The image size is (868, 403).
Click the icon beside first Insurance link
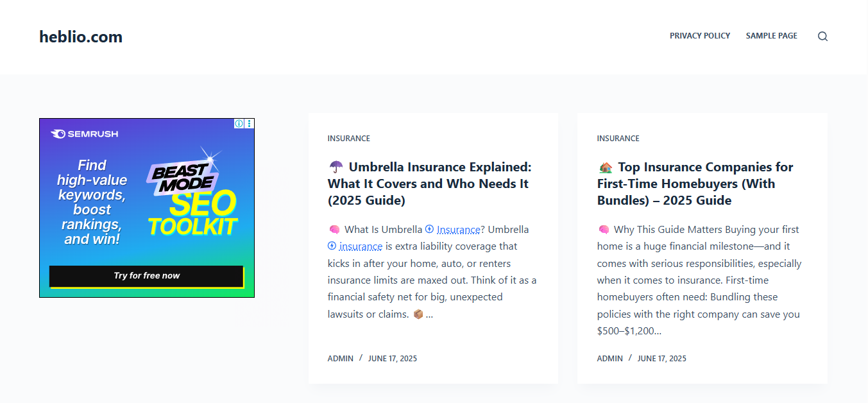(429, 229)
